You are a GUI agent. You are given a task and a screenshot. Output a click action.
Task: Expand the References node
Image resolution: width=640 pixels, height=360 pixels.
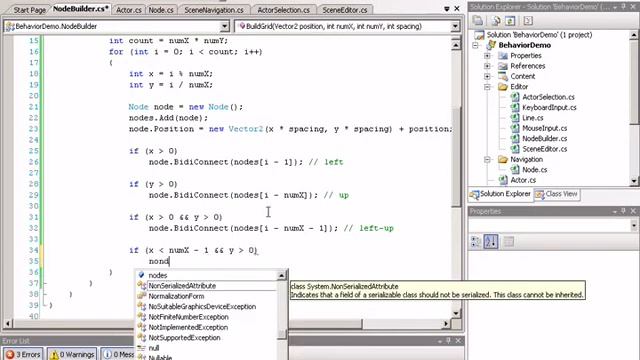point(487,66)
